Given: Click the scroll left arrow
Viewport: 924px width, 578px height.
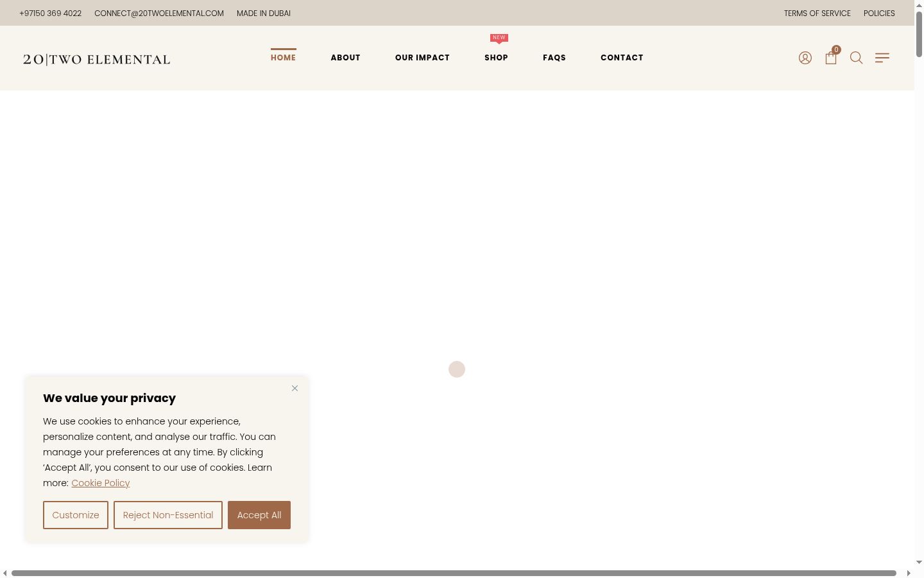Looking at the screenshot, I should click(5, 573).
